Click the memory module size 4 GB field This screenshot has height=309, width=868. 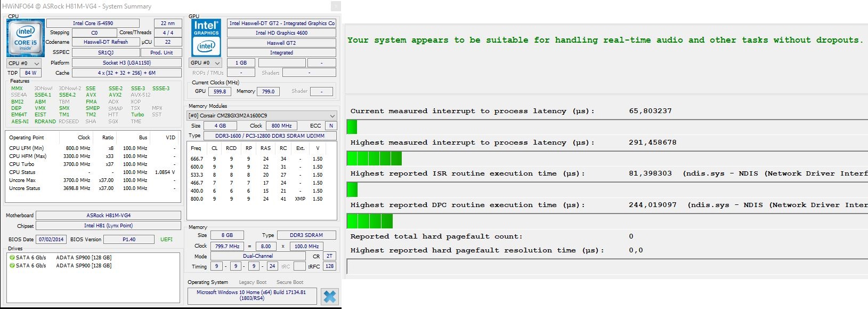coord(220,125)
